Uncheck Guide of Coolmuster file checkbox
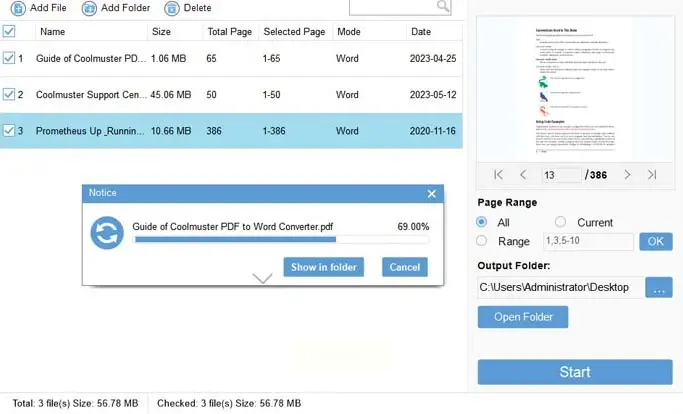 9,58
